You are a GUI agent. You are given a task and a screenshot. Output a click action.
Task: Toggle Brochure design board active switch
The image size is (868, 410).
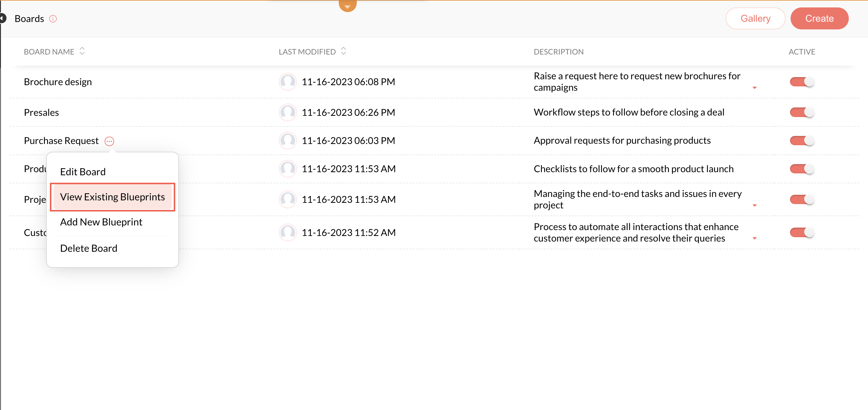(802, 82)
